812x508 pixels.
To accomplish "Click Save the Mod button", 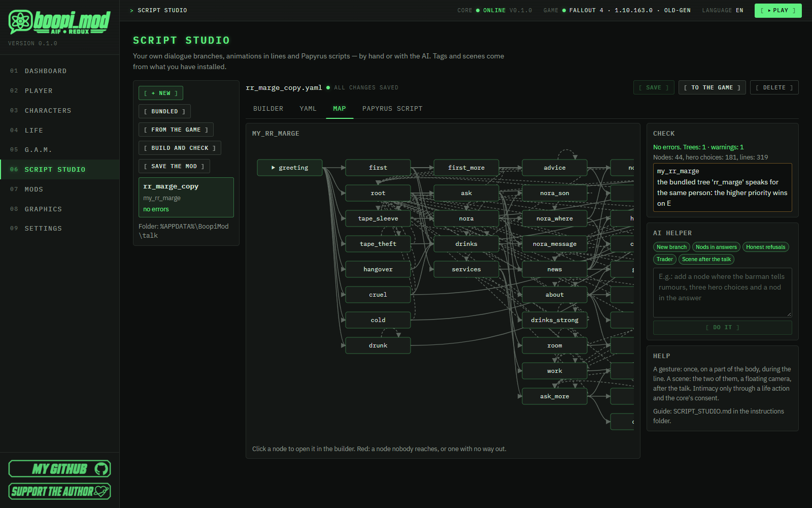I will [174, 166].
